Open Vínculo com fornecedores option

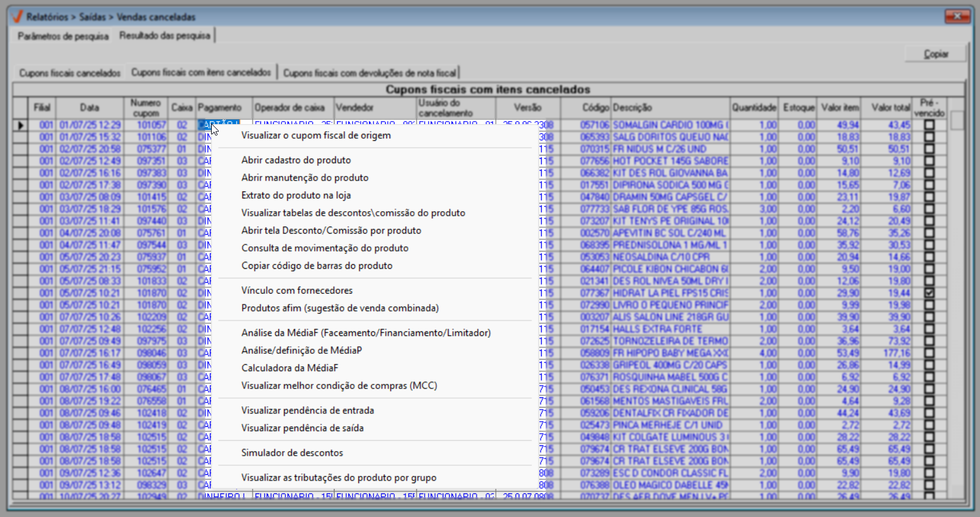point(297,290)
